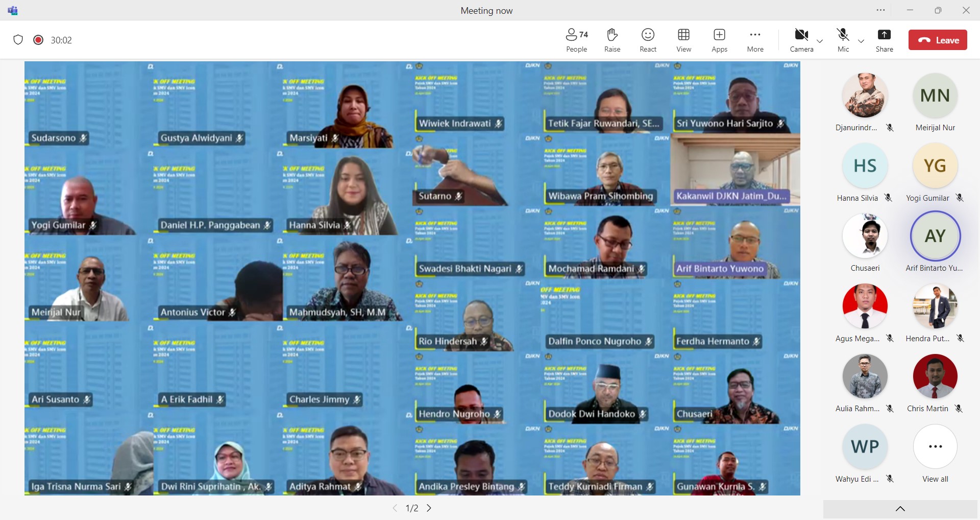This screenshot has width=980, height=520.
Task: Change the meeting View layout
Action: [683, 40]
